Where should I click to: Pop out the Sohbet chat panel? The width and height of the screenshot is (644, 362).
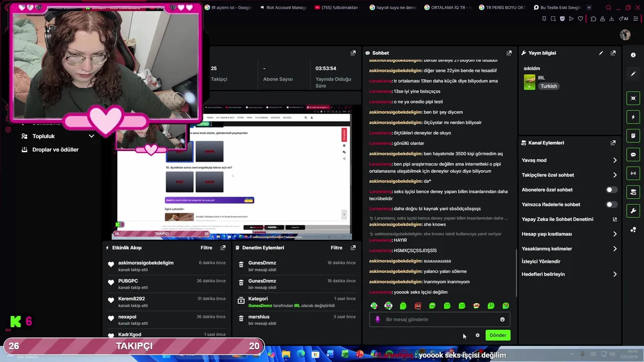tap(509, 53)
